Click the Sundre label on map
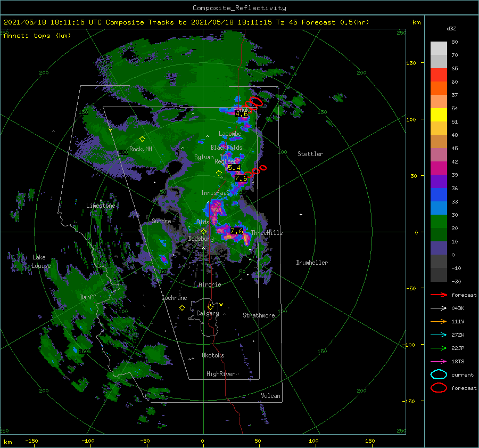This screenshot has width=479, height=448. 161,221
